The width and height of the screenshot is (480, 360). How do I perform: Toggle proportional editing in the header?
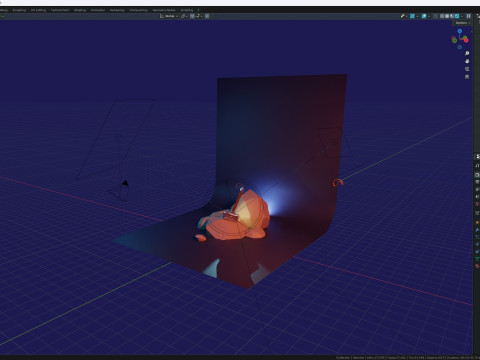[207, 16]
